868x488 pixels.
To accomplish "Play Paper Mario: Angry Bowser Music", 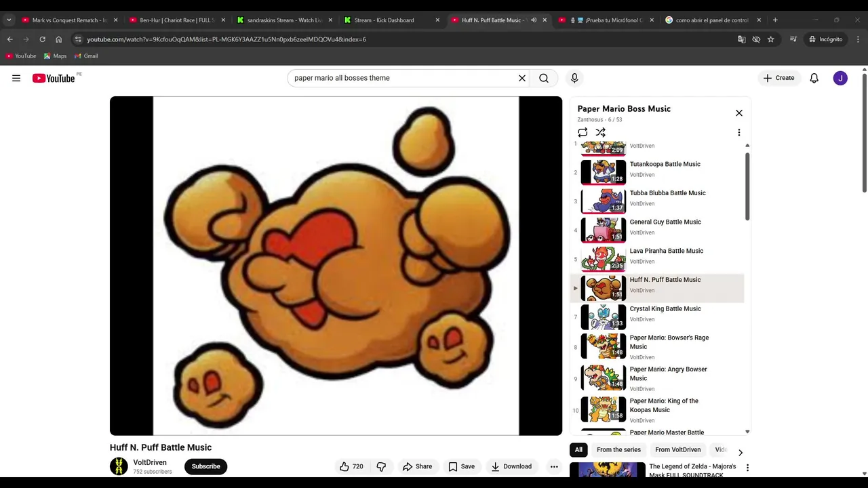I will pos(657,378).
